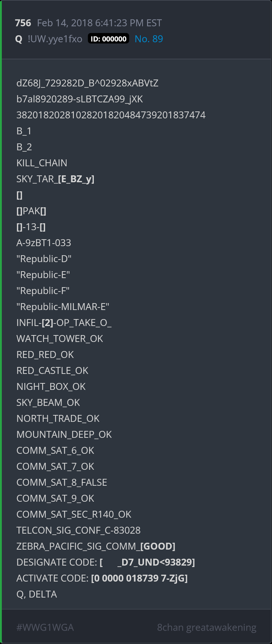Viewport: 272px width, 644px height.
Task: Click the ACTIVATE CODE line
Action: 102,578
